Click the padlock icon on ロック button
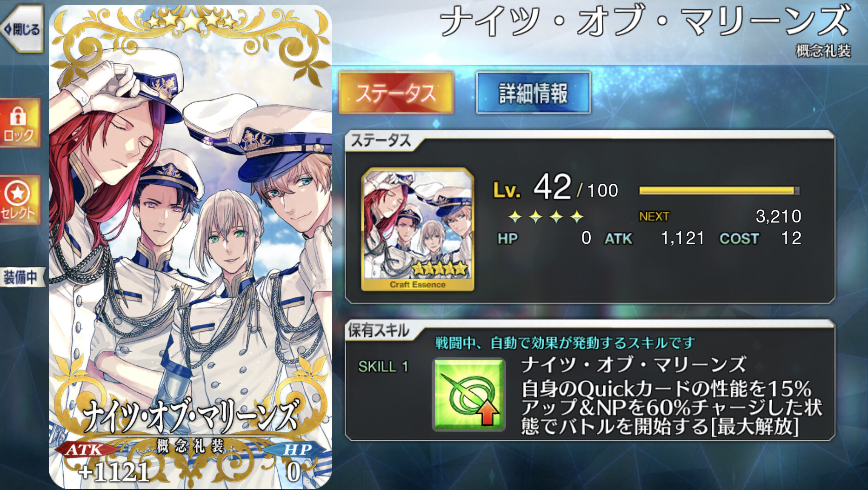The image size is (868, 490). (19, 116)
